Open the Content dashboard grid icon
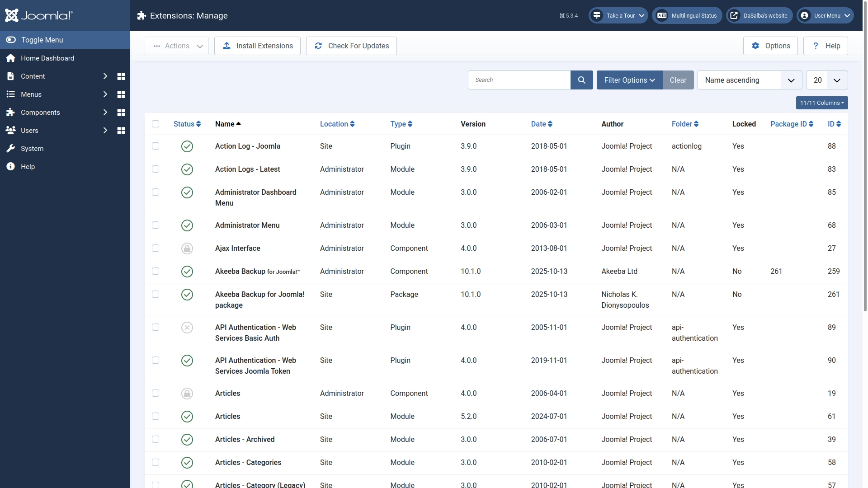868x488 pixels. click(x=121, y=76)
